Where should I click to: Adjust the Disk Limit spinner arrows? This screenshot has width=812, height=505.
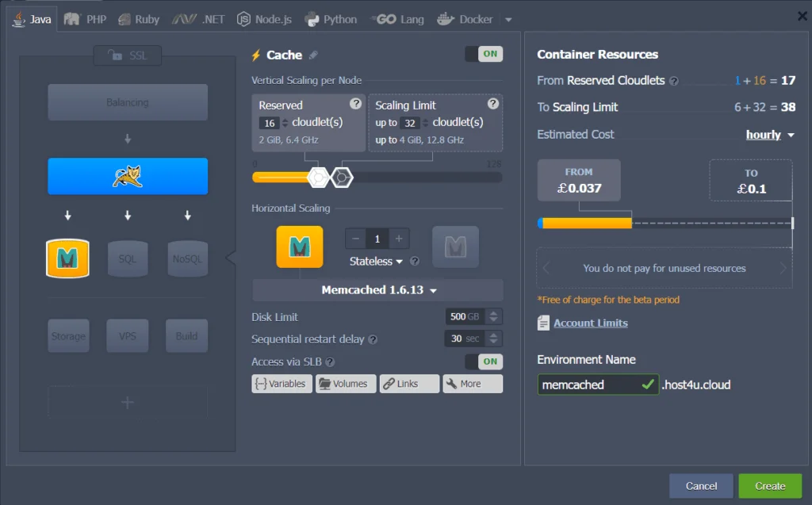point(493,316)
